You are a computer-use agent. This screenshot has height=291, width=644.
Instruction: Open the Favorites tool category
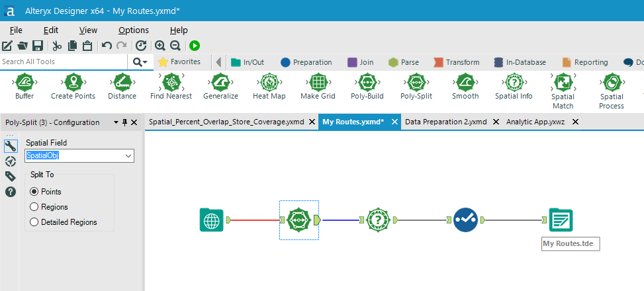click(179, 62)
